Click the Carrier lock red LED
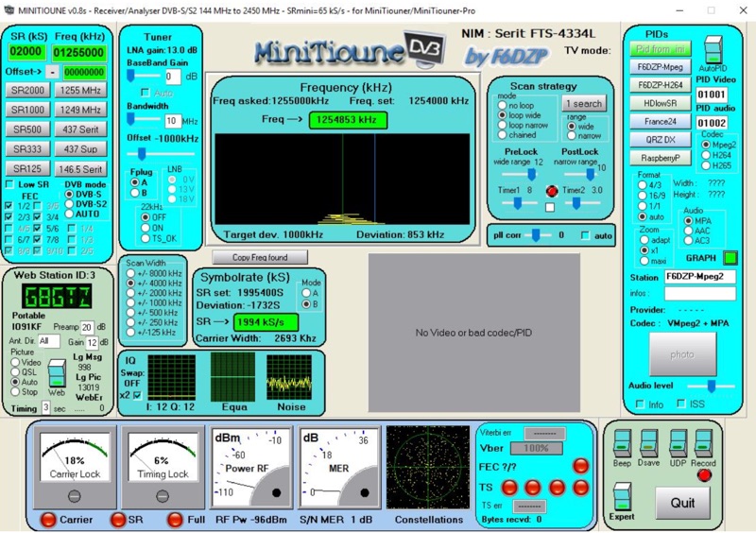The width and height of the screenshot is (756, 533). [x=48, y=520]
